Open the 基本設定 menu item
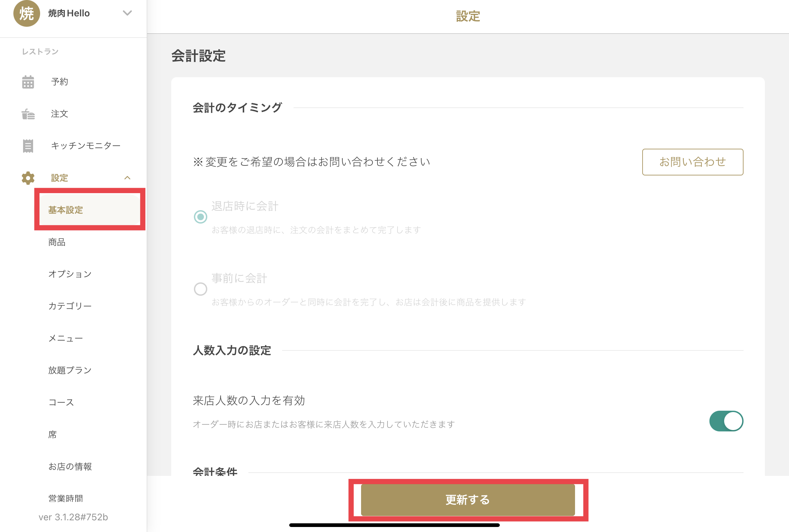This screenshot has width=789, height=532. point(66,210)
